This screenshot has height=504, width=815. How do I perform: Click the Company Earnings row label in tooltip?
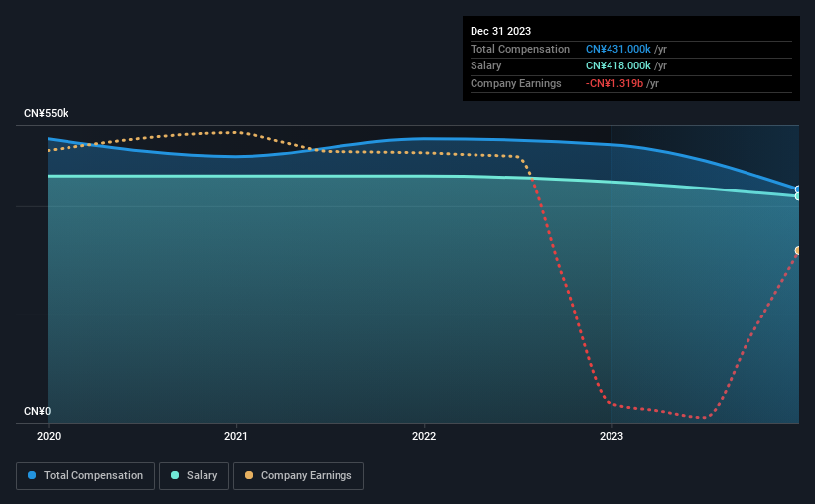pyautogui.click(x=515, y=83)
